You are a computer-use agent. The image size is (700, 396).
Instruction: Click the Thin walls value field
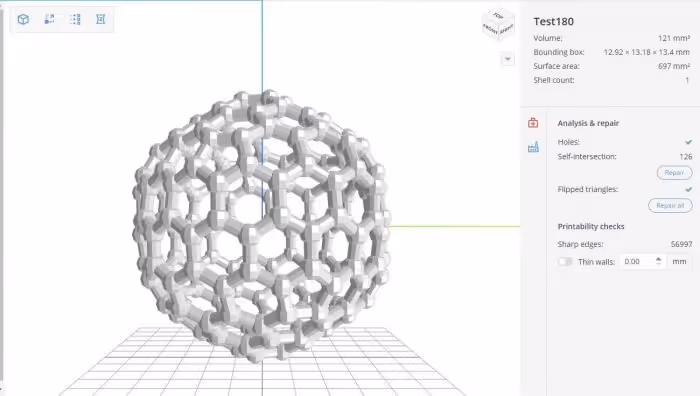[638, 262]
